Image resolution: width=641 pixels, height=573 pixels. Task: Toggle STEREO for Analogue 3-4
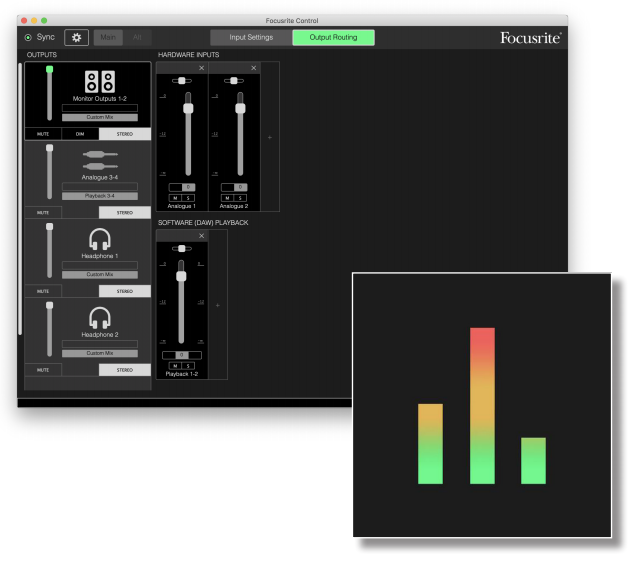point(125,213)
